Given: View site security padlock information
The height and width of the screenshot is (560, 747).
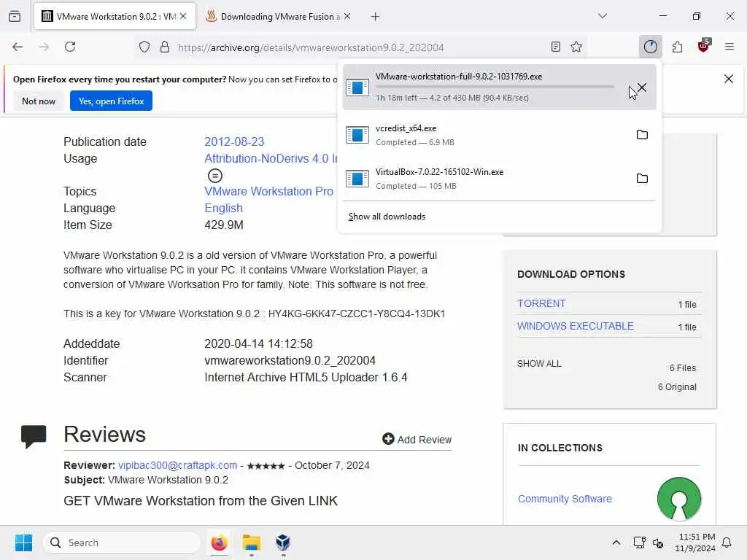Looking at the screenshot, I should pyautogui.click(x=165, y=47).
